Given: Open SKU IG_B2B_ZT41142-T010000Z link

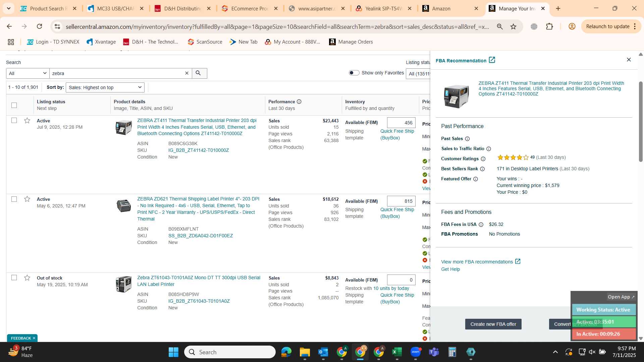Looking at the screenshot, I should [199, 150].
